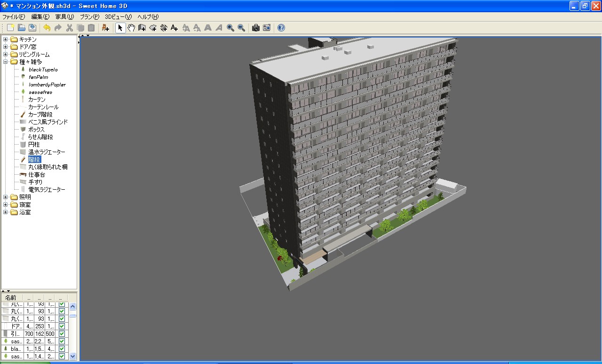Expand the キッチン catalog folder
This screenshot has width=602, height=364.
(6, 39)
